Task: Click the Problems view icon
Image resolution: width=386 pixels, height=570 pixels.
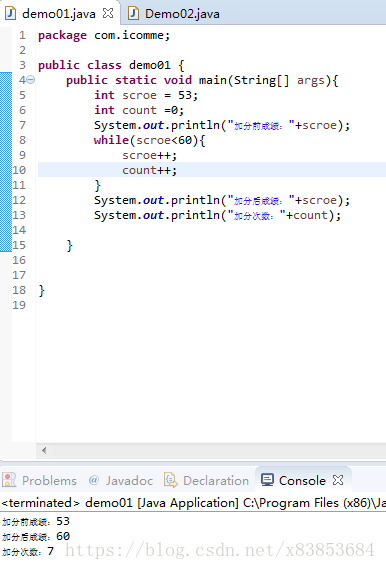Action: tap(9, 480)
